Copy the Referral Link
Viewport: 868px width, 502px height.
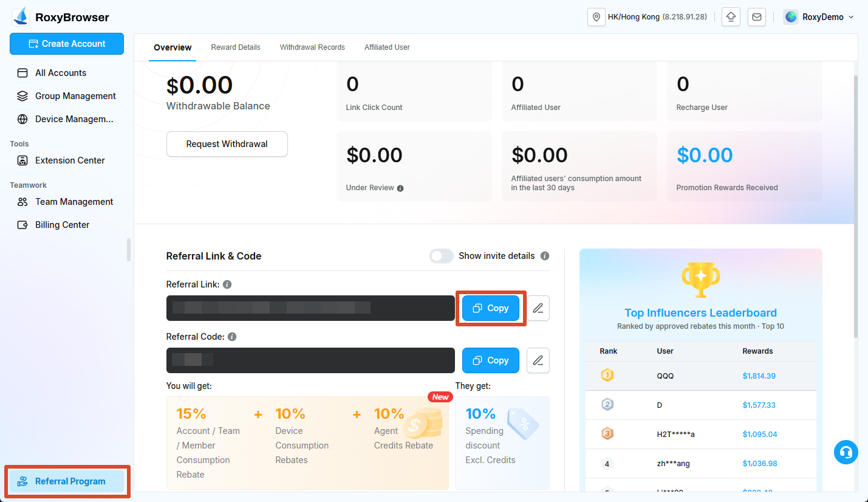[x=491, y=308]
